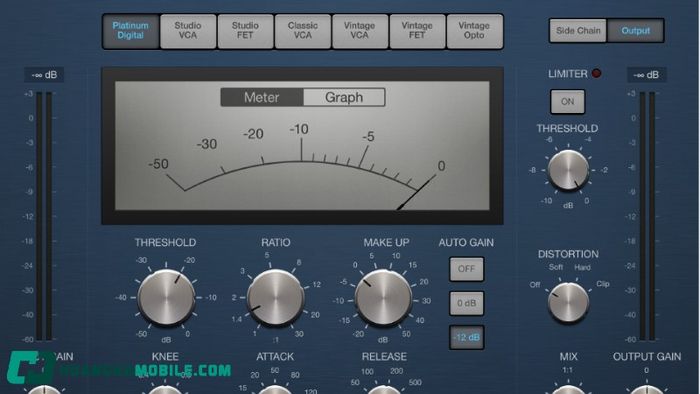Click the MIX label
Screen dimensions: 700x394
click(x=568, y=357)
